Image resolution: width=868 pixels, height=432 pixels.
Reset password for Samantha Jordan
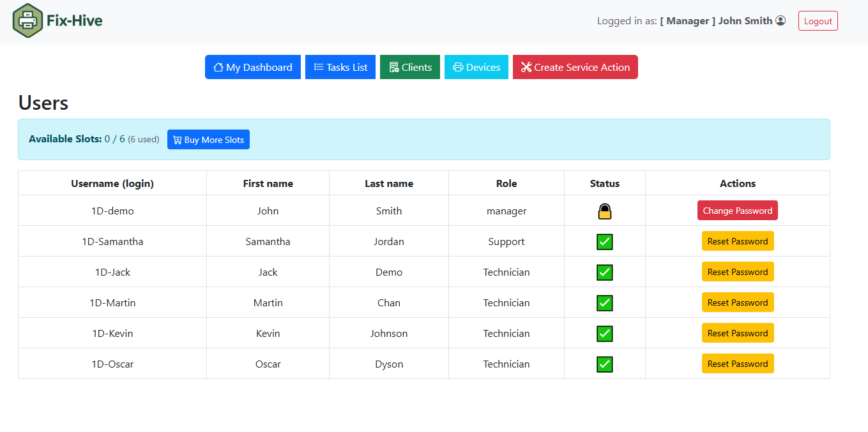737,241
